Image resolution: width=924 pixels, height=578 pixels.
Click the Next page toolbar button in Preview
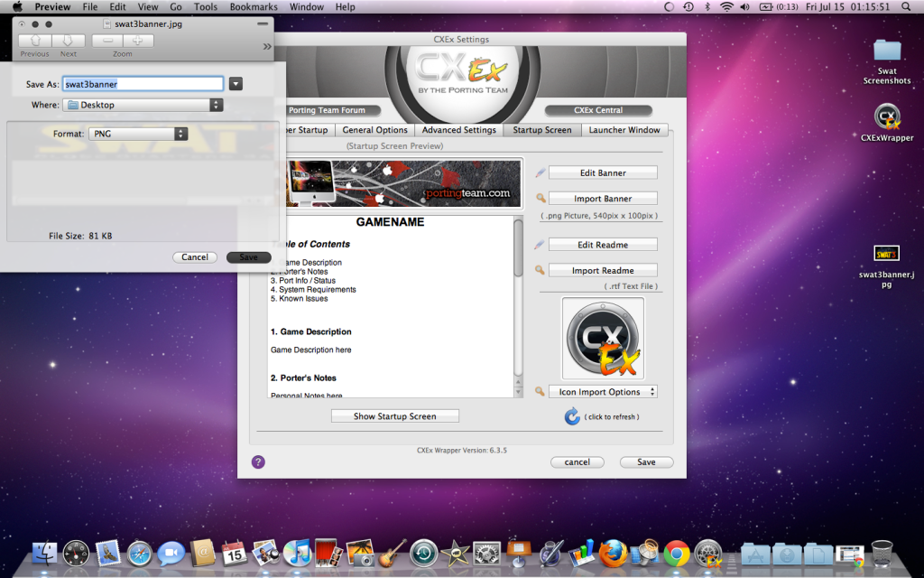(69, 40)
